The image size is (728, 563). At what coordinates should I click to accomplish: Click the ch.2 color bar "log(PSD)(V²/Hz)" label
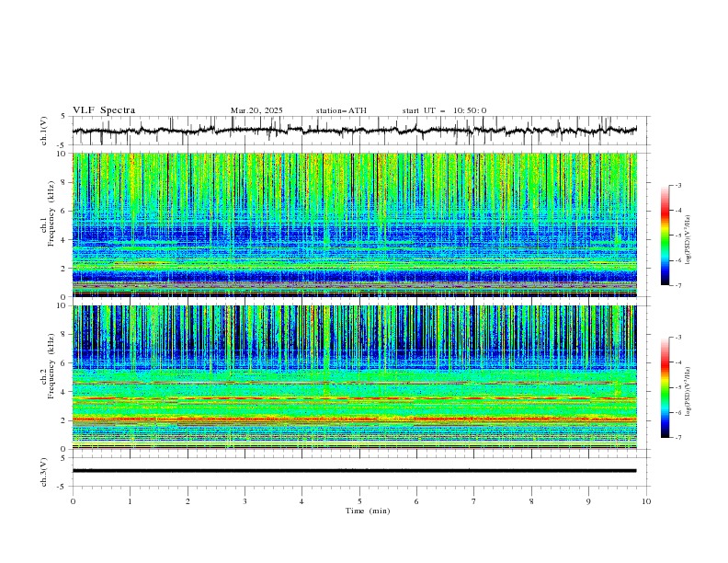[x=688, y=392]
